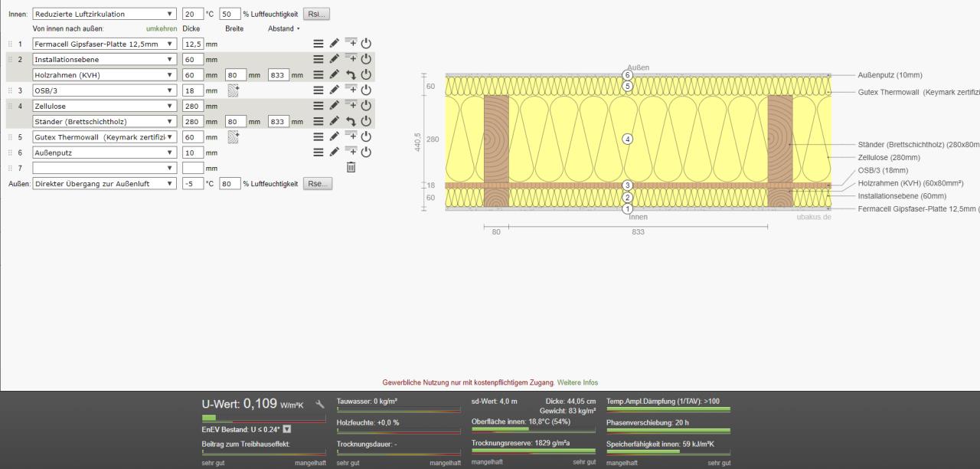Image resolution: width=980 pixels, height=469 pixels.
Task: Add wood framing to Gutex Thermowall layer
Action: click(x=234, y=136)
